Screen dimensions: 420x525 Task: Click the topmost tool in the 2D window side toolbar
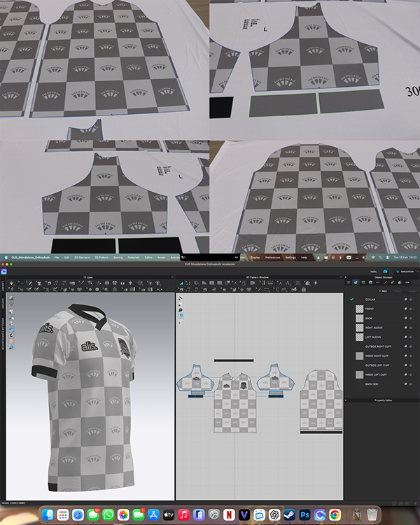tap(181, 298)
